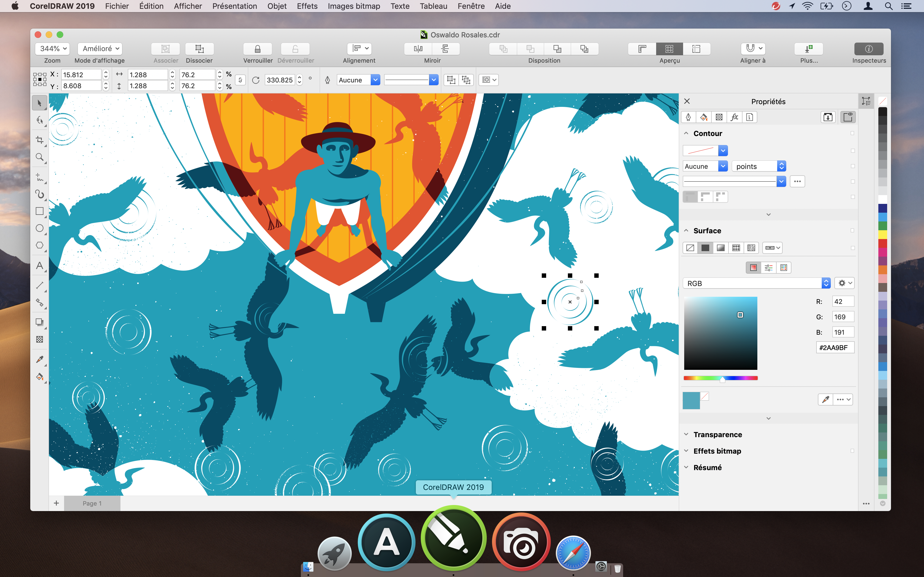Select the Pick tool in the toolbox
This screenshot has width=924, height=577.
tap(40, 102)
